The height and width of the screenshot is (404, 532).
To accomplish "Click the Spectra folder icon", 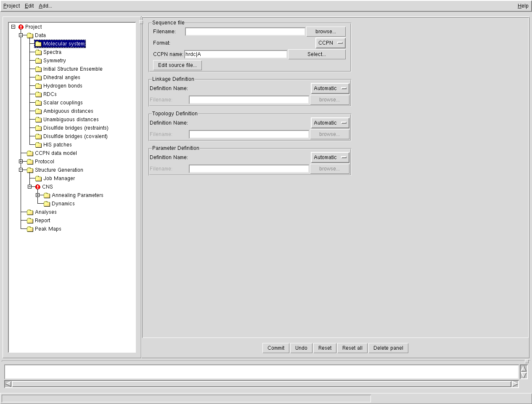I will pos(38,52).
